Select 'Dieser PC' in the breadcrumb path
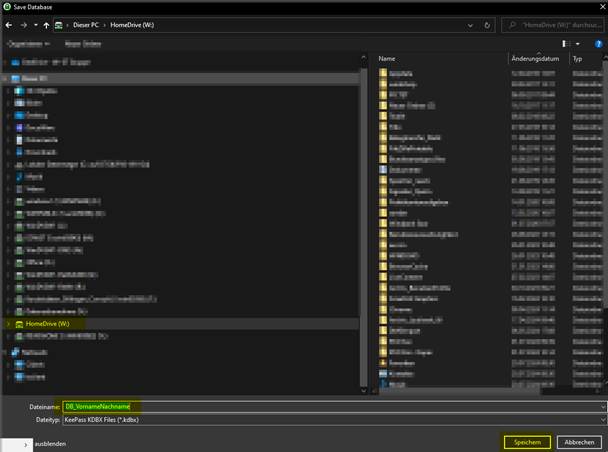 pyautogui.click(x=86, y=25)
